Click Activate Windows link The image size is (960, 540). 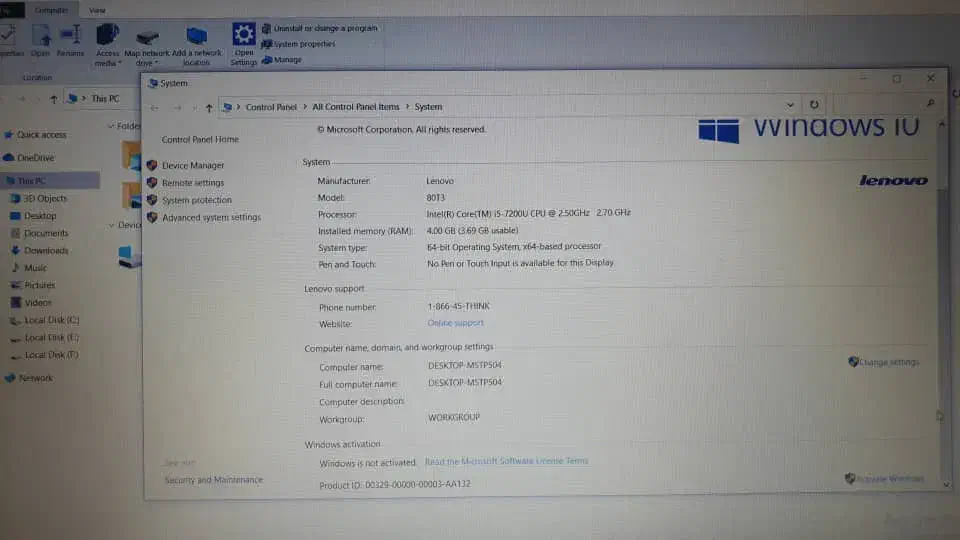890,479
